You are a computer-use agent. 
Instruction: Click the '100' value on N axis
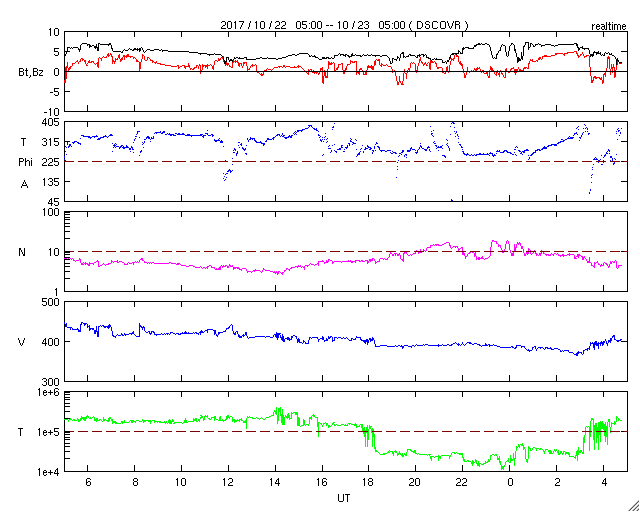pos(51,212)
